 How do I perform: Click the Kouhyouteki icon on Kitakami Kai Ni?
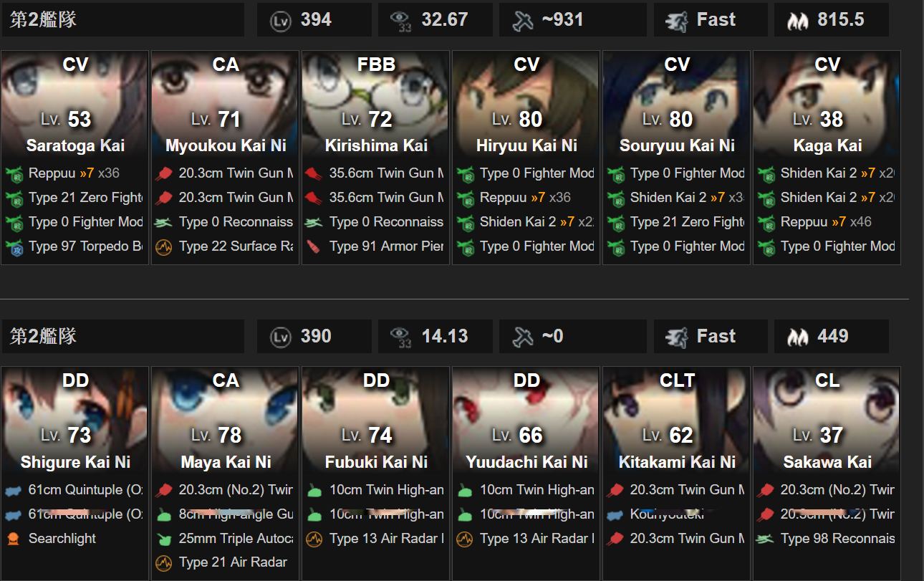click(x=615, y=514)
